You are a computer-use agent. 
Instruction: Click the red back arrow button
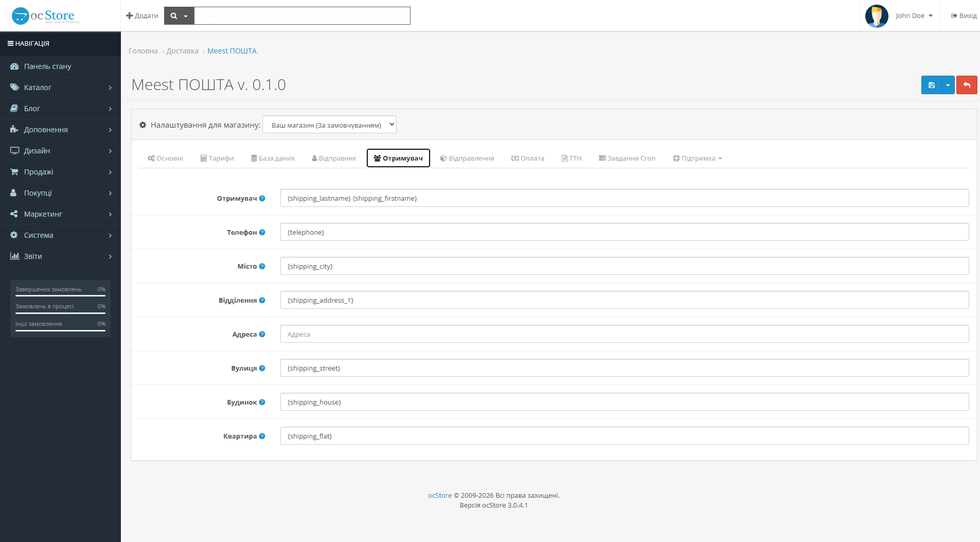click(x=967, y=85)
